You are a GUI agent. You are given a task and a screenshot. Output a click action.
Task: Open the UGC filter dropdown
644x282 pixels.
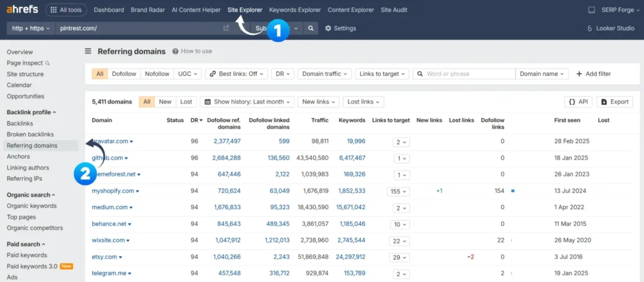[187, 73]
